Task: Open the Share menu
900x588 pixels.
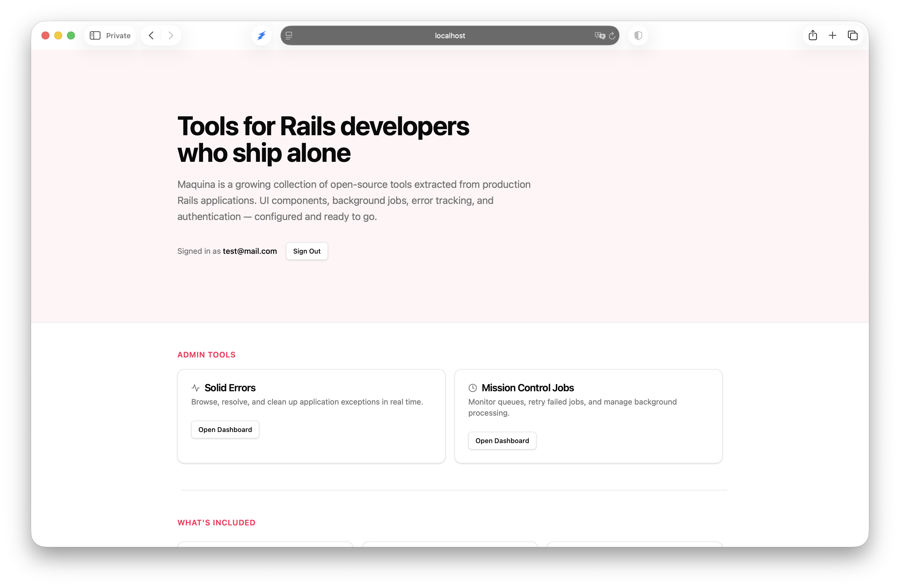Action: click(813, 35)
